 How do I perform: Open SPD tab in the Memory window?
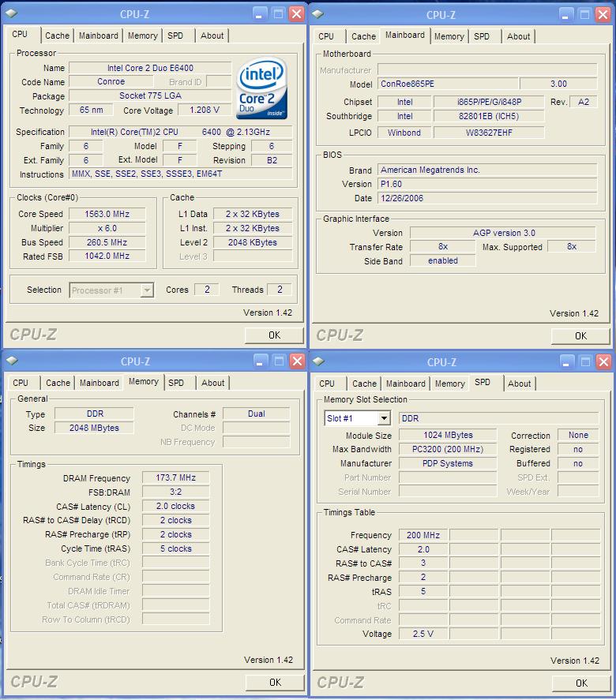pos(176,383)
